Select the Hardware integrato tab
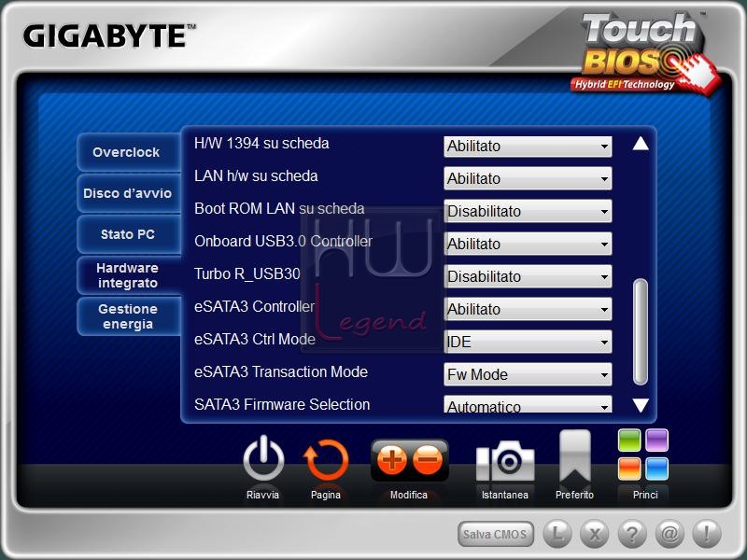747x560 pixels. click(x=129, y=275)
